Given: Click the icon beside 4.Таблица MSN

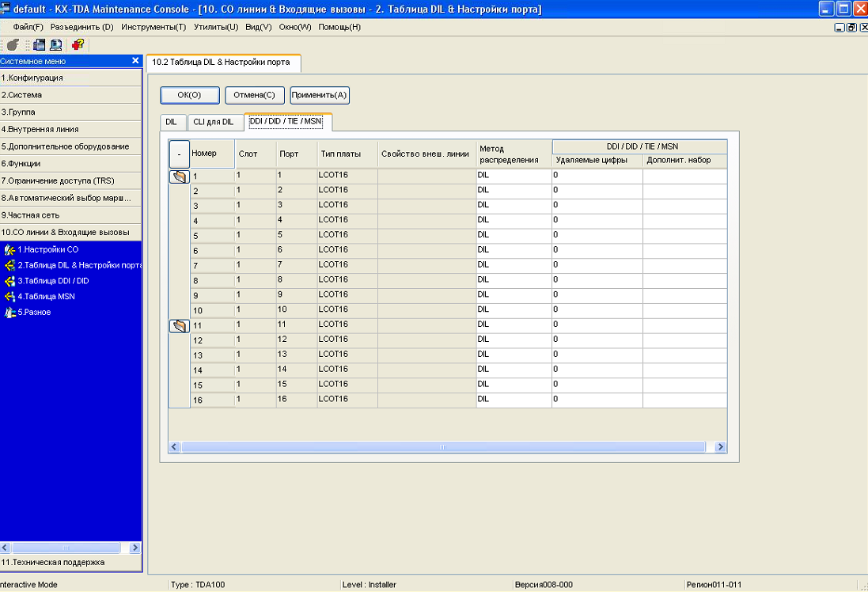Looking at the screenshot, I should point(9,296).
